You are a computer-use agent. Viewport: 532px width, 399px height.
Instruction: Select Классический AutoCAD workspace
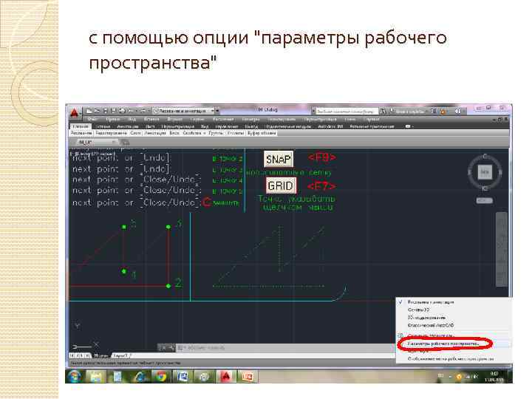point(453,325)
